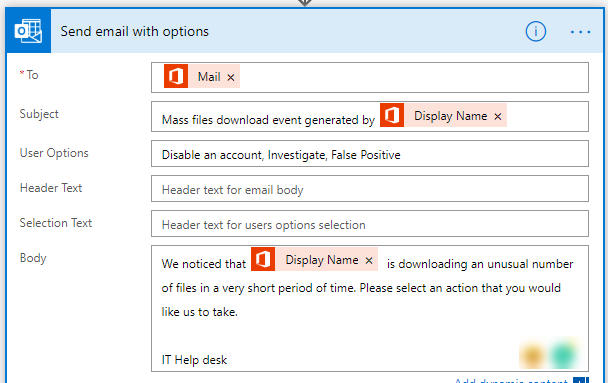Image resolution: width=608 pixels, height=383 pixels.
Task: Click the Outlook connector icon in header
Action: tap(28, 31)
